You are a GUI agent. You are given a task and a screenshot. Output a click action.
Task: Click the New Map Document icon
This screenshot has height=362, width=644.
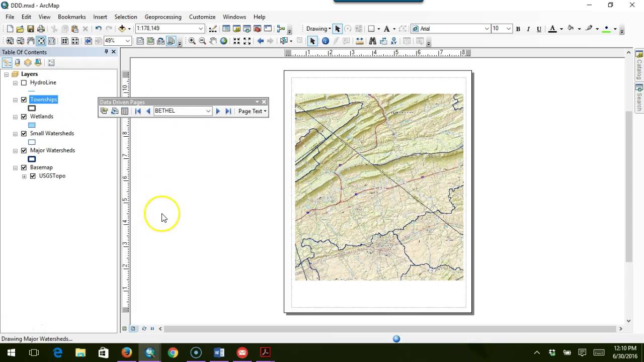[10, 29]
